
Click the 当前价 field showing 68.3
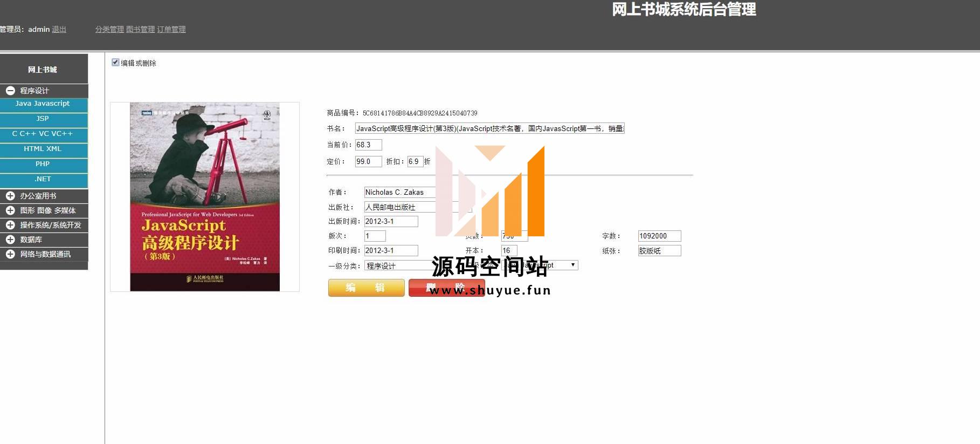[x=368, y=145]
